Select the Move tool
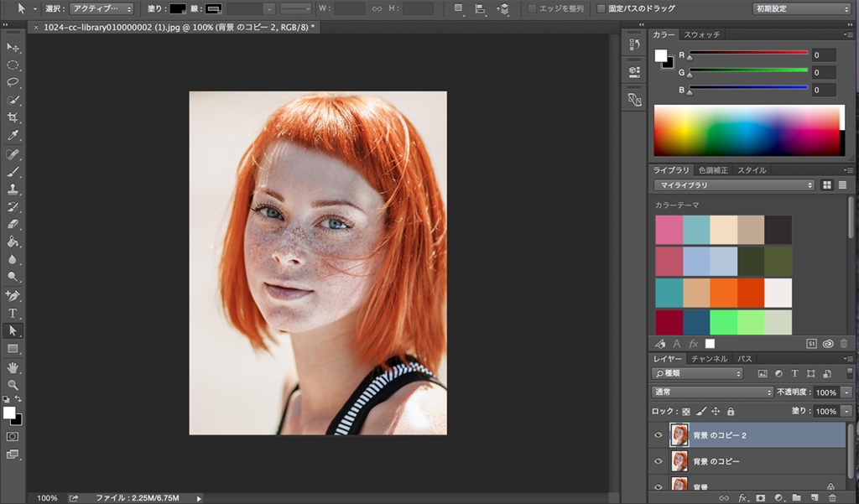The width and height of the screenshot is (859, 504). coord(13,48)
